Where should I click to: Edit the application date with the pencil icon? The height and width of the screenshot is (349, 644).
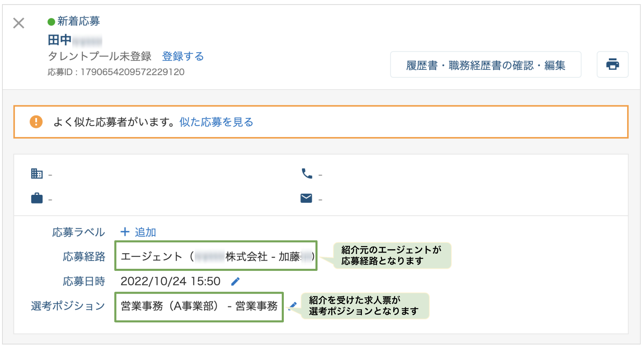coord(235,282)
